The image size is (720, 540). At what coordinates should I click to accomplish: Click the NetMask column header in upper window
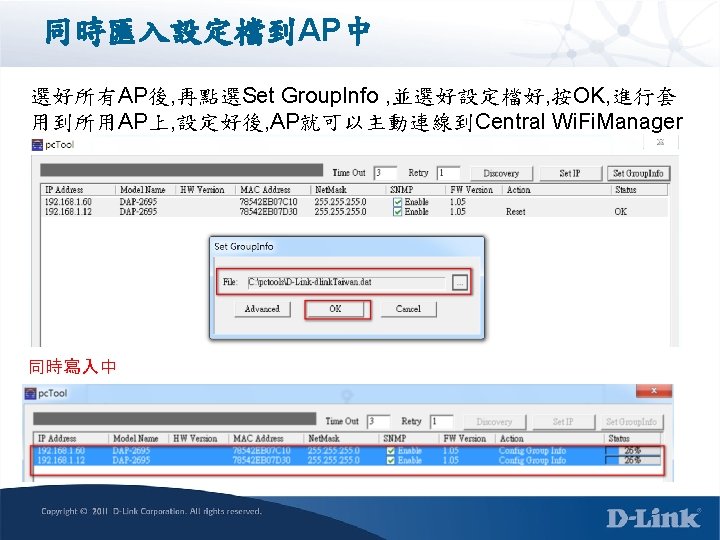coord(348,190)
